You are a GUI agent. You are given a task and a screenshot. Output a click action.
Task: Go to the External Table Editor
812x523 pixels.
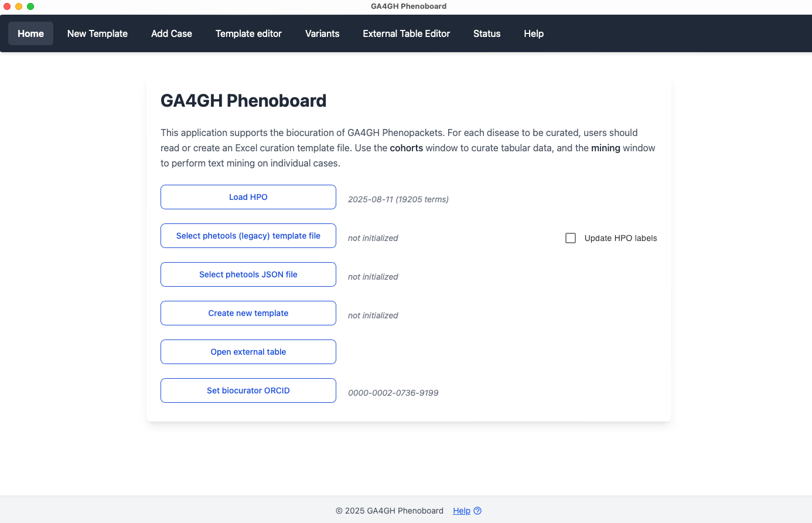coord(406,33)
